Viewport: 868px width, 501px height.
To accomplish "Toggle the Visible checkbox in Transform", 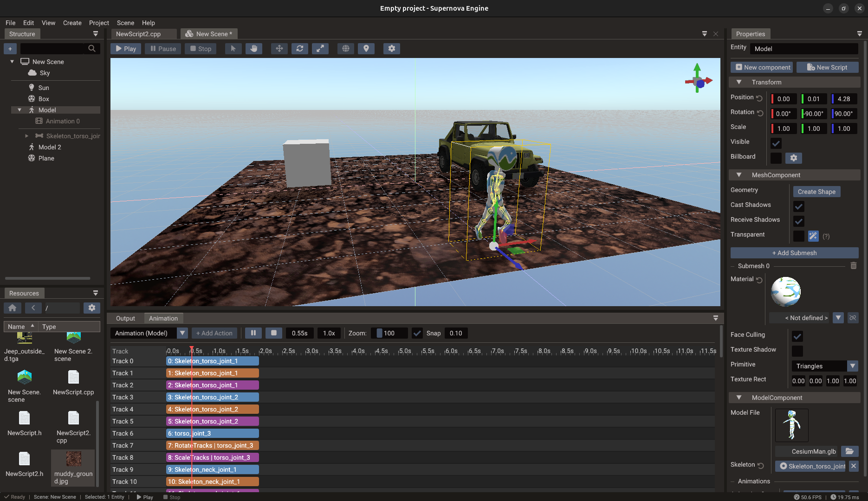I will tap(776, 143).
